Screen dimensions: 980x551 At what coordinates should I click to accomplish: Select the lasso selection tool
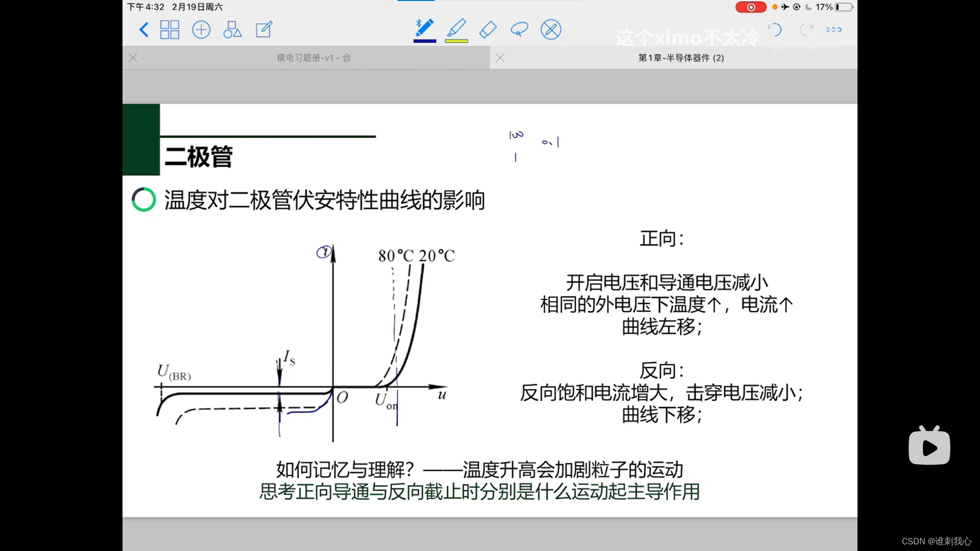pyautogui.click(x=519, y=30)
